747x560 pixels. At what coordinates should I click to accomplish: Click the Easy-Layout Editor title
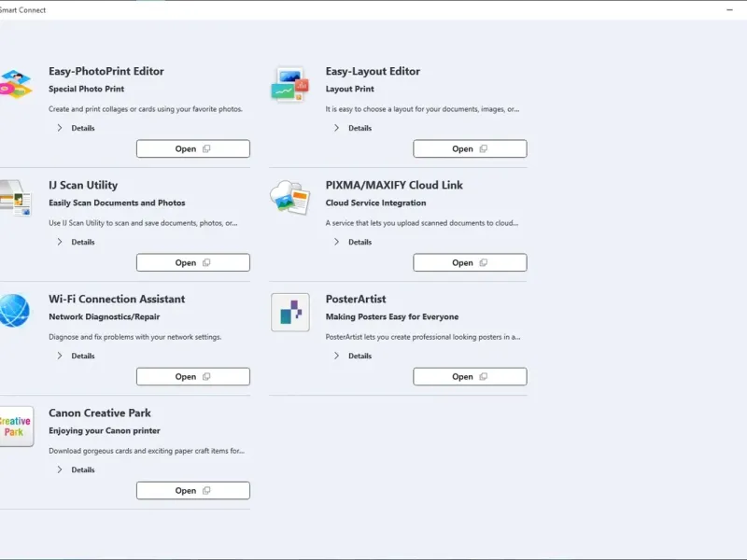pos(373,72)
